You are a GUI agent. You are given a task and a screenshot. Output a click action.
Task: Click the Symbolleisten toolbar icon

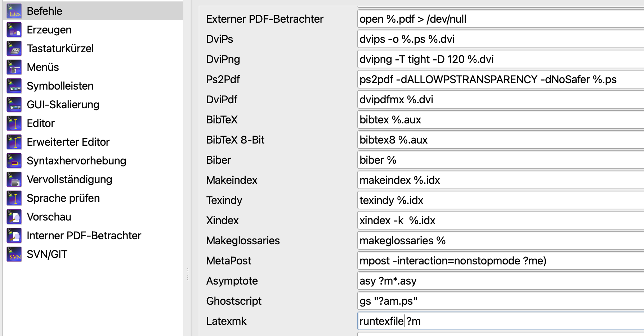14,86
